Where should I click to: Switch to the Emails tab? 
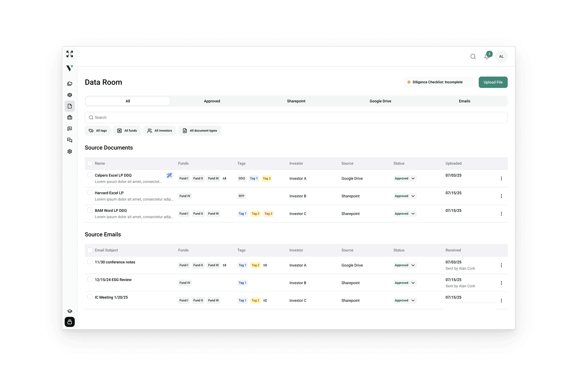tap(464, 101)
